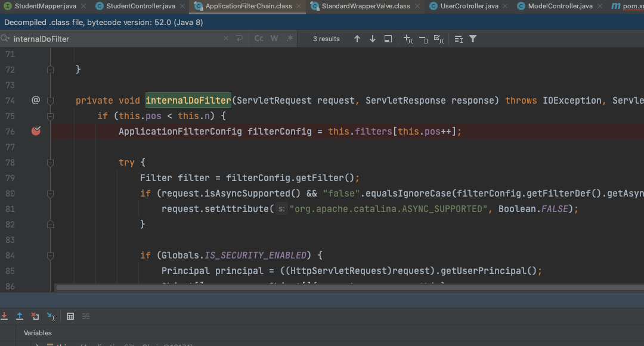
Task: Click line number 74 in gutter
Action: click(x=10, y=101)
